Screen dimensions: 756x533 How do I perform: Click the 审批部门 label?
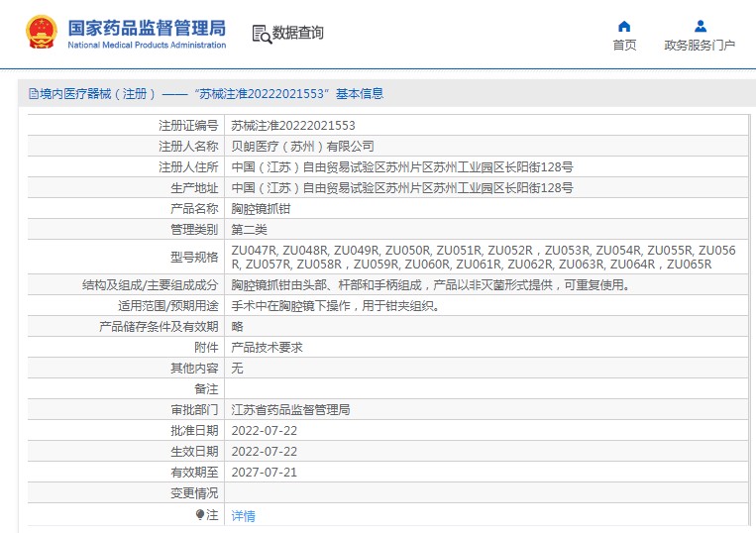coord(194,409)
